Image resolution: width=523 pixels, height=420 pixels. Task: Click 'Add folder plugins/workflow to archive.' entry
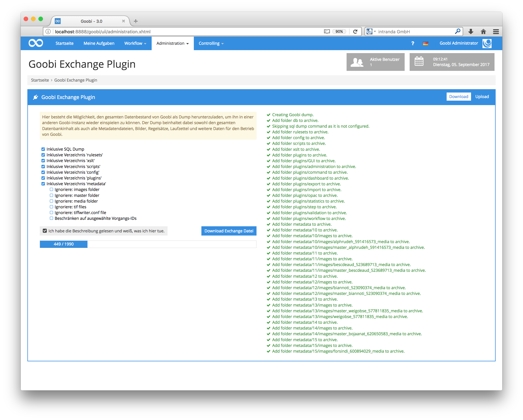(x=309, y=219)
